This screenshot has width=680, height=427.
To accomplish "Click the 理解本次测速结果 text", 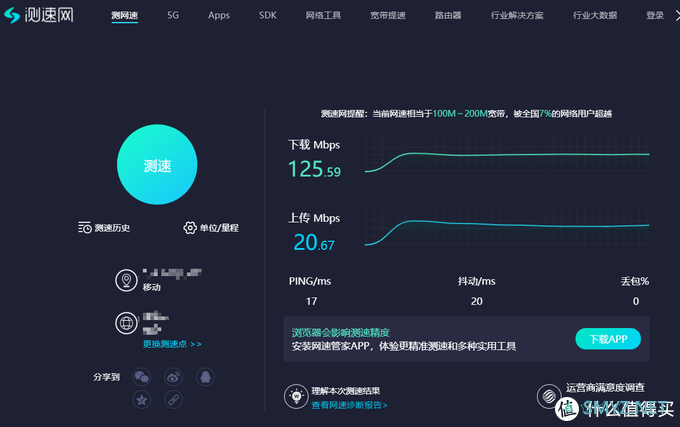I will point(346,391).
